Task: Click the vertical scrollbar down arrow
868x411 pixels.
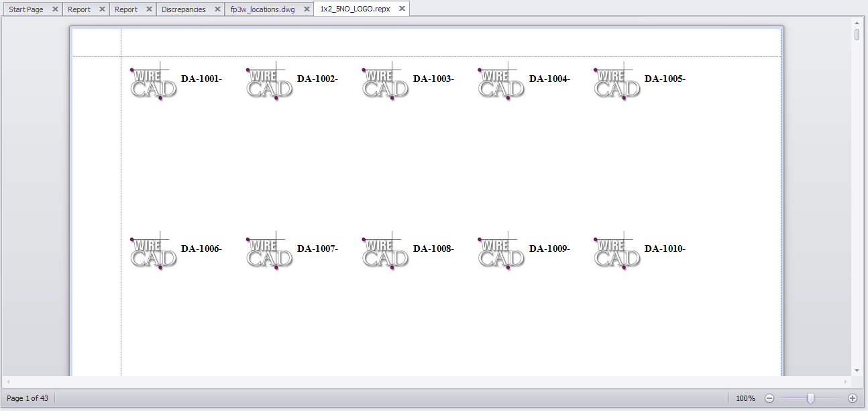Action: (x=857, y=370)
